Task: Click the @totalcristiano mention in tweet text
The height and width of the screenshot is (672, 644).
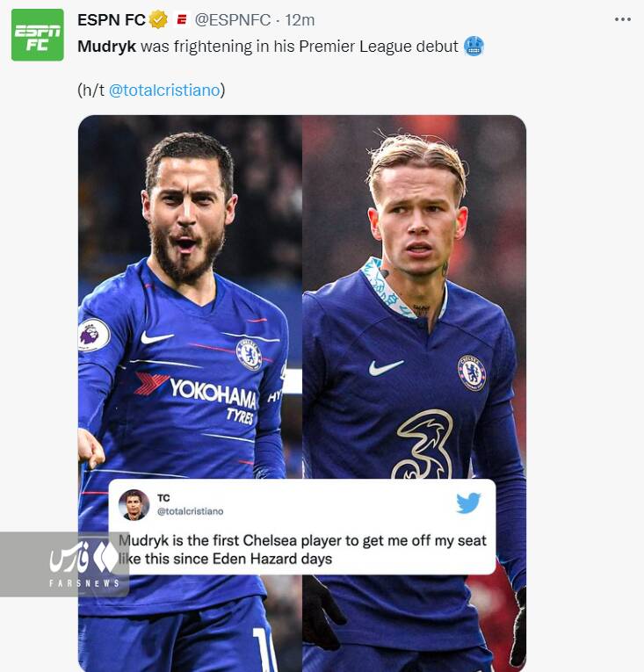Action: coord(164,90)
